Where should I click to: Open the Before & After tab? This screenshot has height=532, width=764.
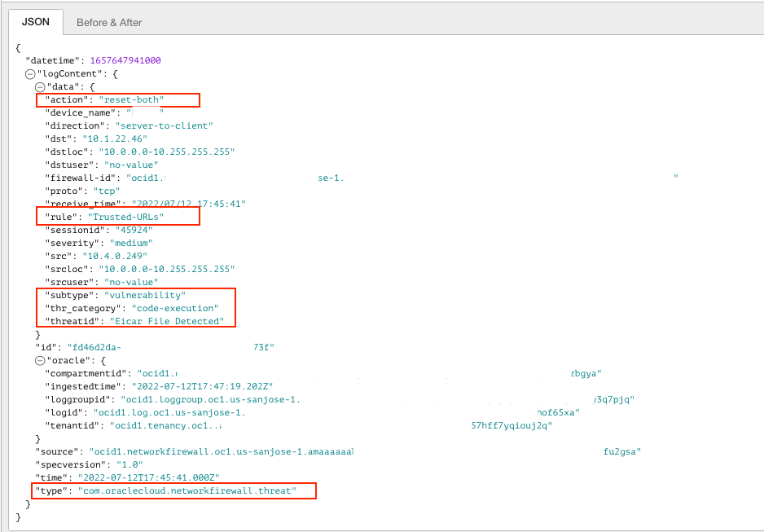coord(109,23)
